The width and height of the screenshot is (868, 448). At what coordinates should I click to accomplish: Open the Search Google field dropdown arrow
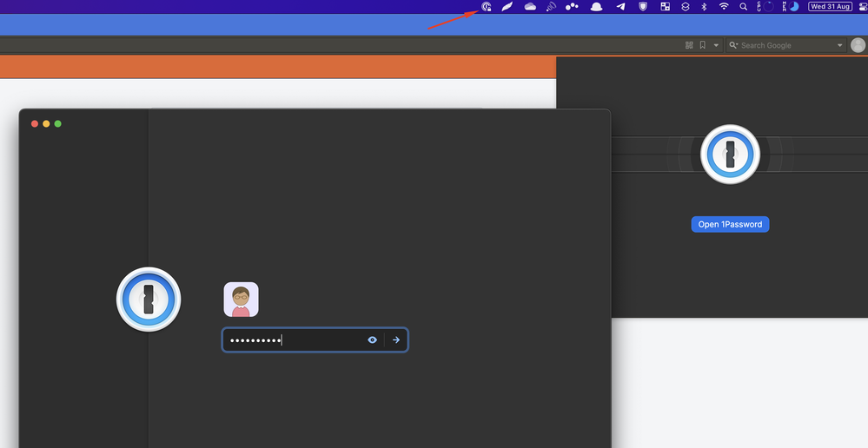tap(840, 45)
